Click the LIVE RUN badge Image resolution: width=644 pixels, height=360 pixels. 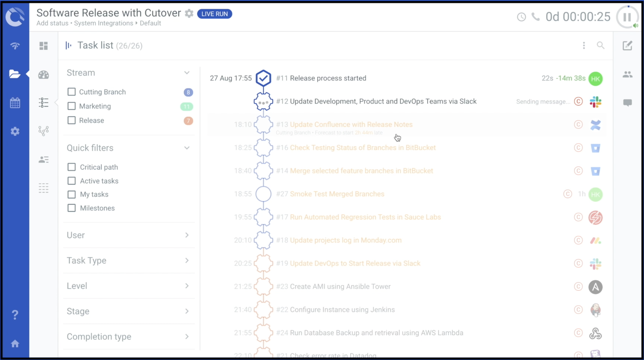[215, 14]
